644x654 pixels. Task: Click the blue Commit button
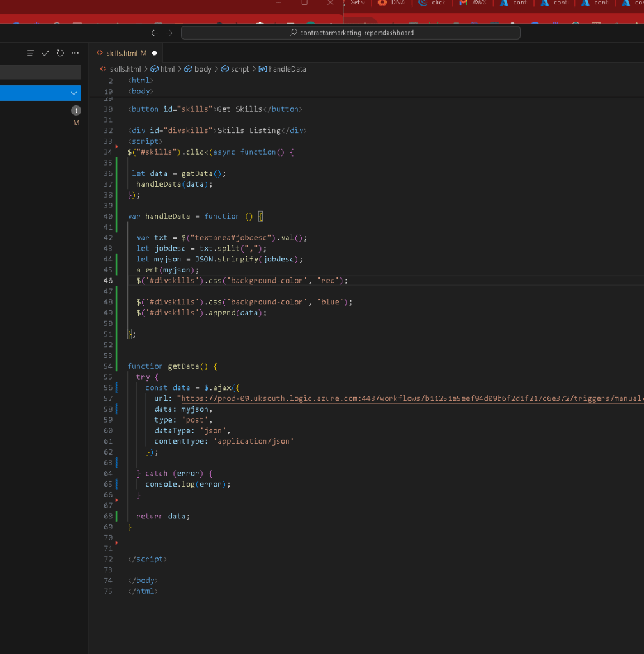pos(33,93)
